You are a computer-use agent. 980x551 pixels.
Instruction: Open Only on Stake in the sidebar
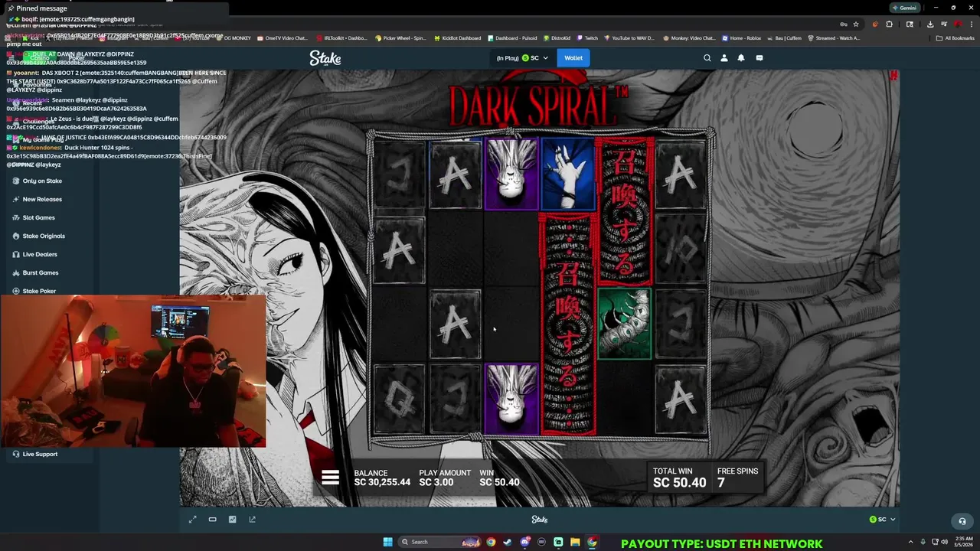tap(42, 181)
